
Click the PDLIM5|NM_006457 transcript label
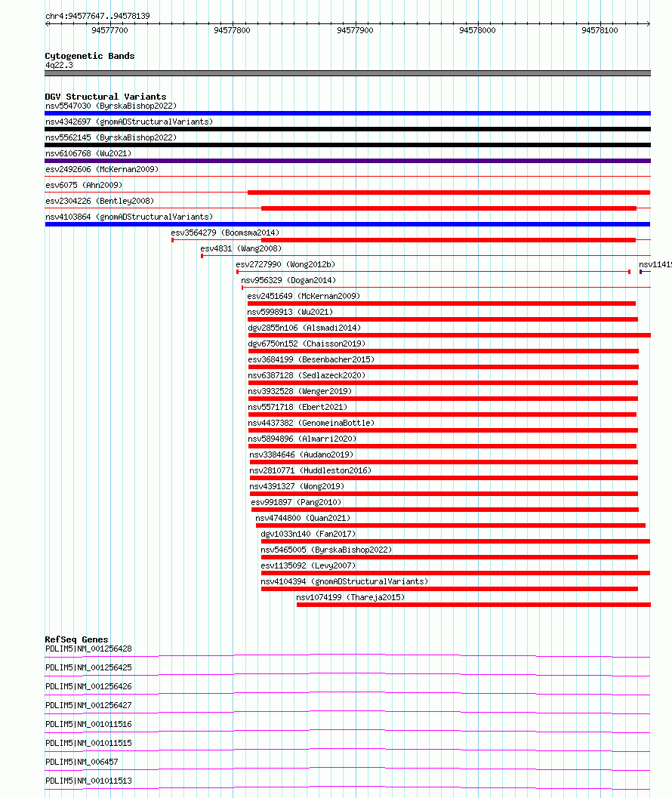pos(82,762)
